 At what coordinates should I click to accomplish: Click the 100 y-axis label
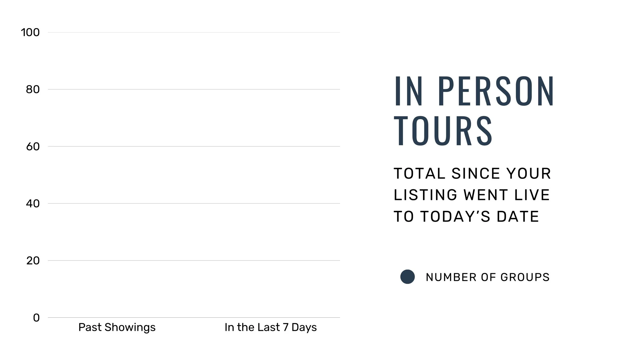click(30, 32)
